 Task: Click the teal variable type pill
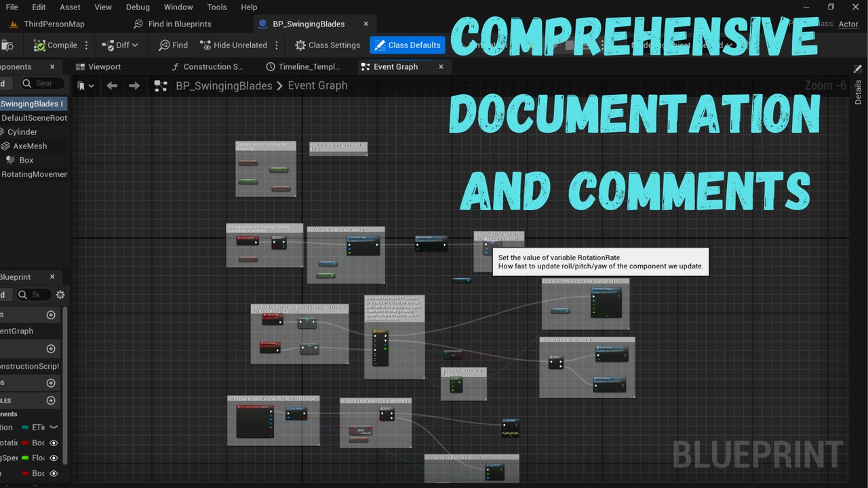coord(25,427)
